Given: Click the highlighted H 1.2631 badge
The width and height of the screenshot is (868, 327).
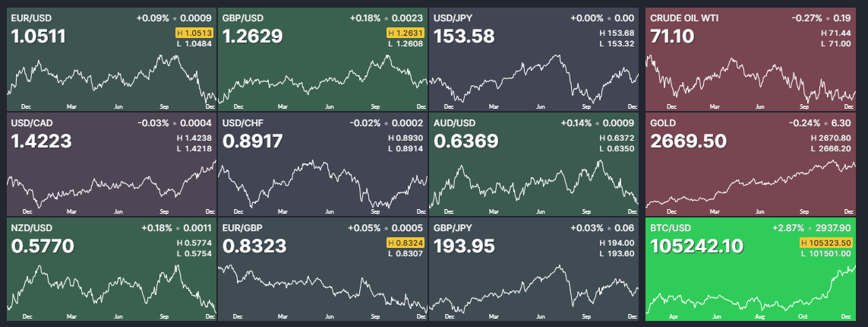Looking at the screenshot, I should (406, 33).
